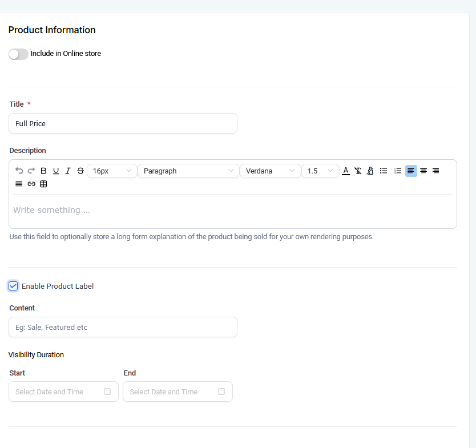Screen dimensions: 476x448
Task: Insert a numbered list
Action: point(398,171)
